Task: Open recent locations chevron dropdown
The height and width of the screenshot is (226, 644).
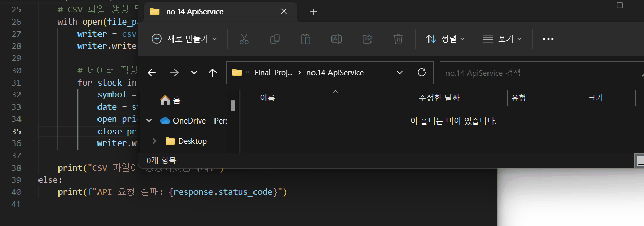Action: [194, 73]
